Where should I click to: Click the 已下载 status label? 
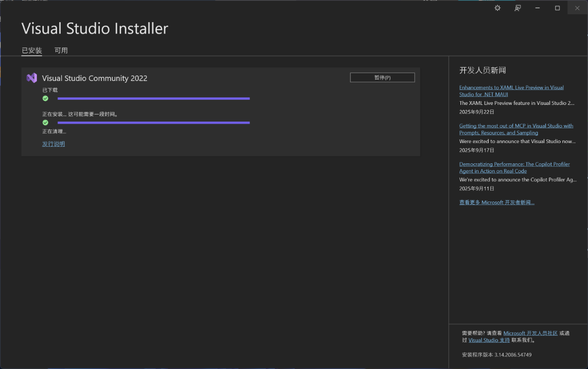click(50, 90)
